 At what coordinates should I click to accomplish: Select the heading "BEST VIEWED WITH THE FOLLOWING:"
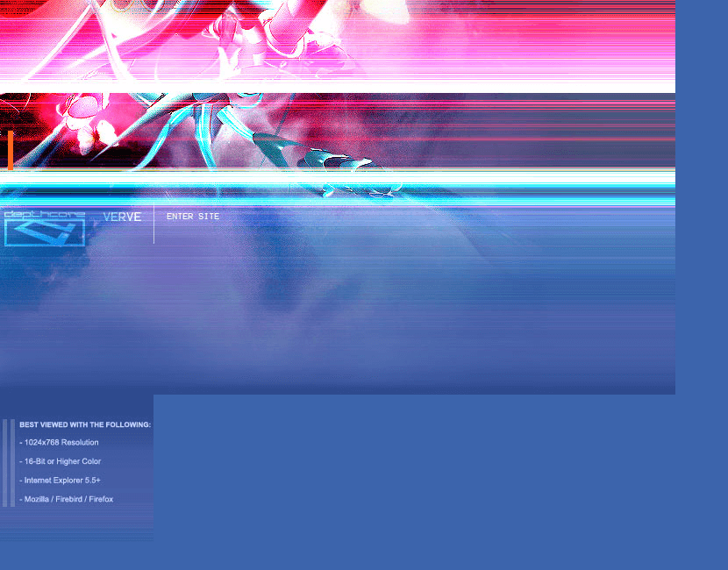pyautogui.click(x=85, y=424)
